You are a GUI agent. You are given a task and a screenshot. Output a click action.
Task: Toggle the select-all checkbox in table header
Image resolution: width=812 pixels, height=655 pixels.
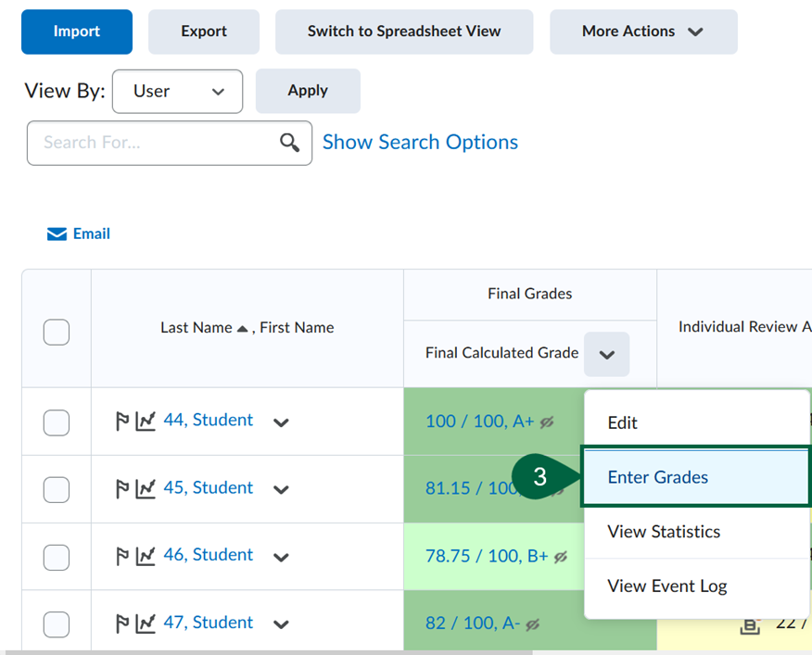click(x=57, y=332)
